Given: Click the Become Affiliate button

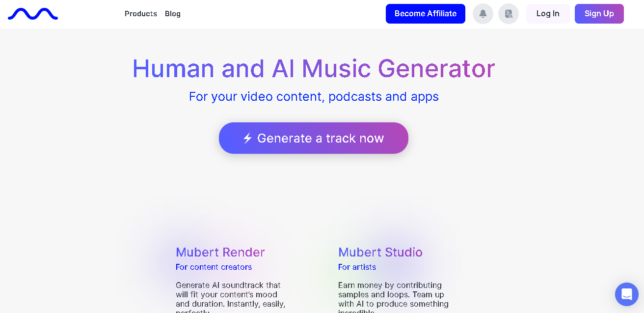Looking at the screenshot, I should pyautogui.click(x=426, y=14).
